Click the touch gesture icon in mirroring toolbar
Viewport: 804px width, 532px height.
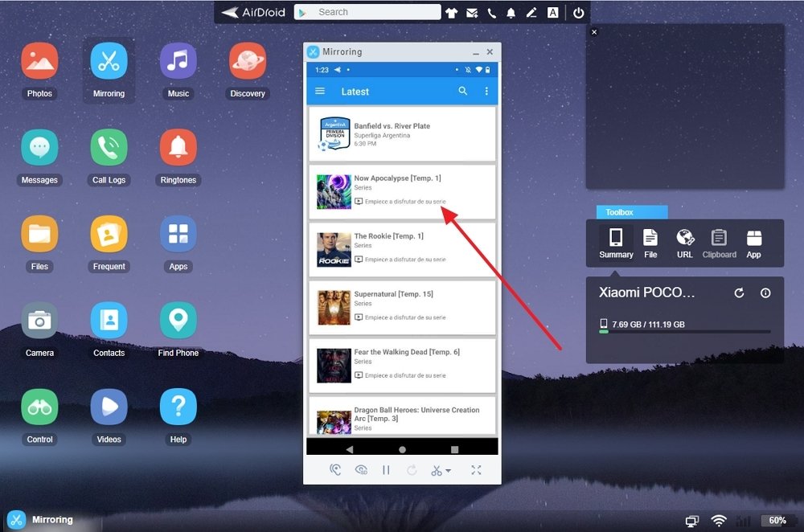(x=335, y=470)
